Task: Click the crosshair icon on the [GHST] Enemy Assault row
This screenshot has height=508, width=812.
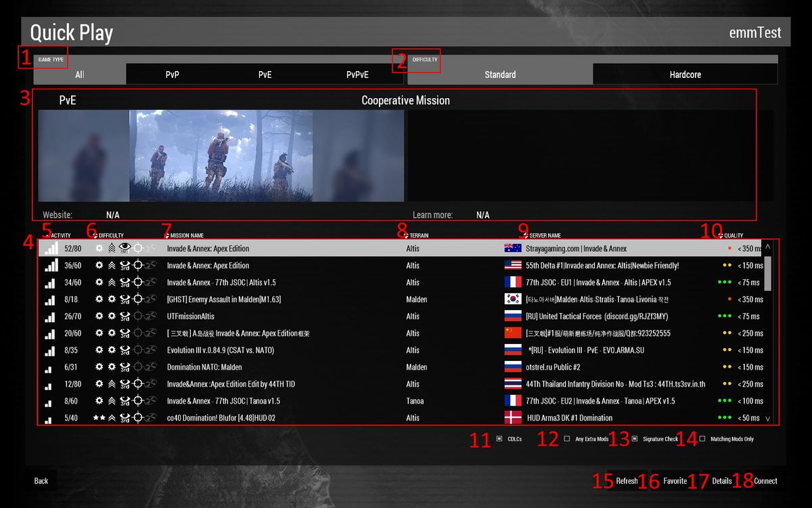Action: (138, 299)
